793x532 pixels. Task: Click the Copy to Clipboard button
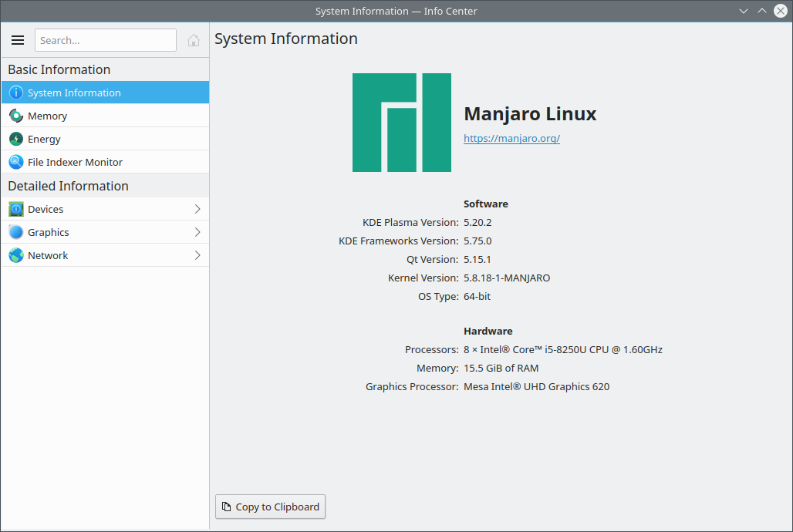[271, 507]
